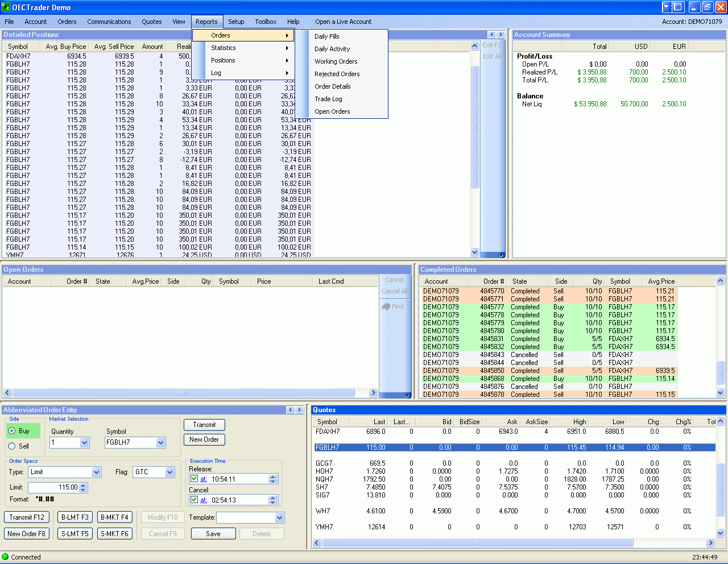728x564 pixels.
Task: Click the window layout icon in title bar
Action: 678,7
